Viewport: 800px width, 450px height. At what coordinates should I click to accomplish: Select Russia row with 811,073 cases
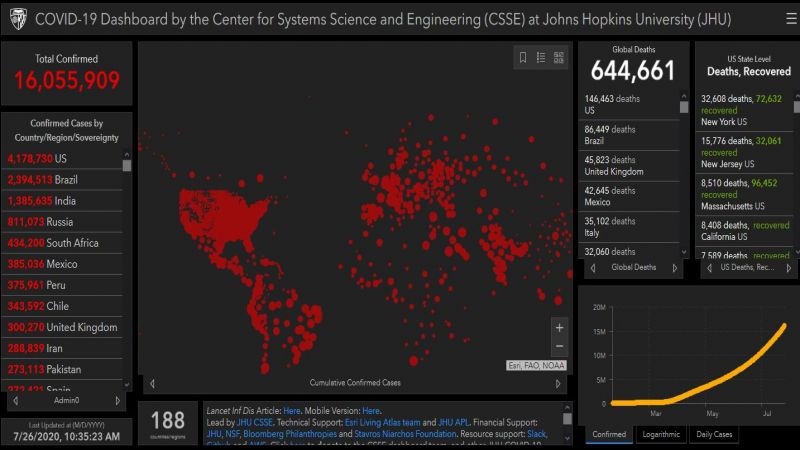point(63,222)
